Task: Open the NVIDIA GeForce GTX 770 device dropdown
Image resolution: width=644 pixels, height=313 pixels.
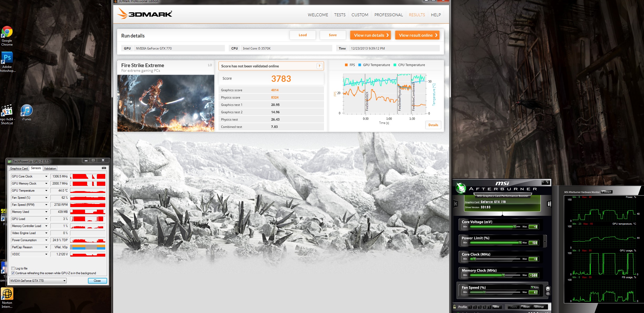Action: 64,281
